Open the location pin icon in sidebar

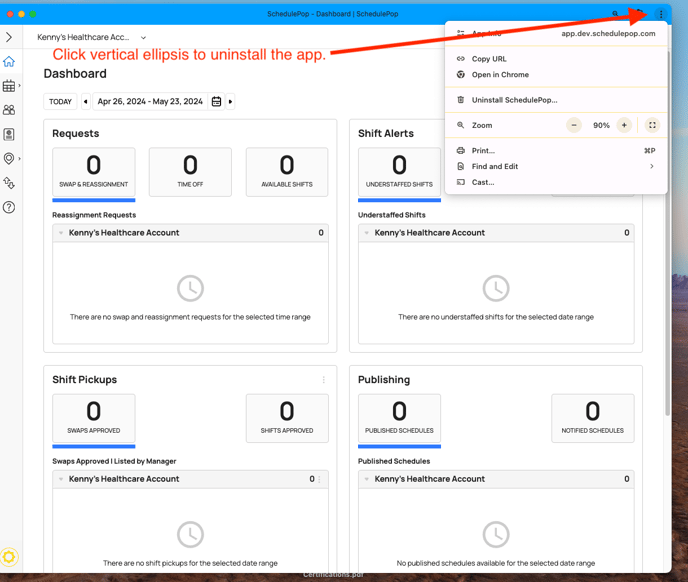(x=9, y=158)
